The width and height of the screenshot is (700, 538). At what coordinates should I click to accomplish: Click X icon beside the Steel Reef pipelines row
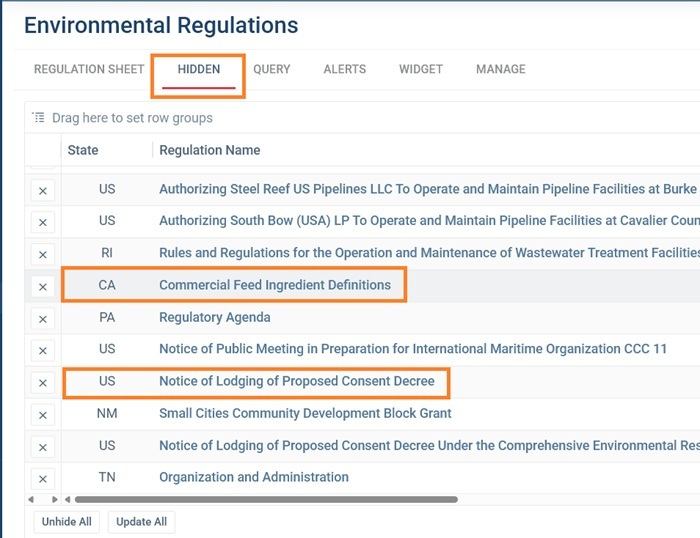coord(43,191)
